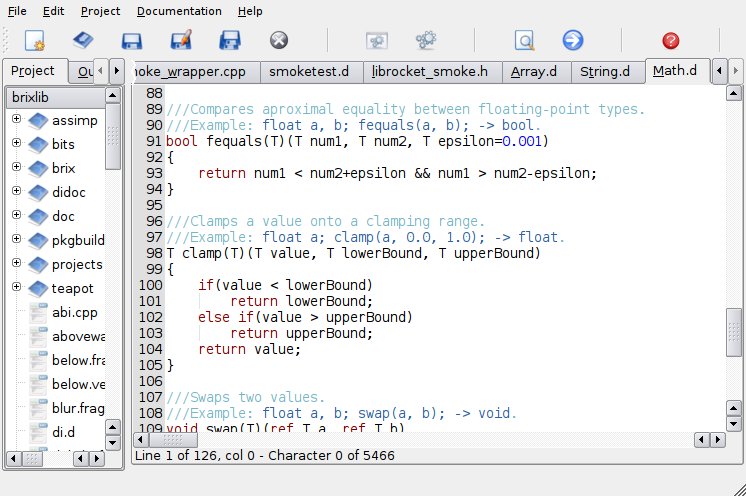The width and height of the screenshot is (746, 496).
Task: Select the librocket_smoke.h tab
Action: click(430, 72)
